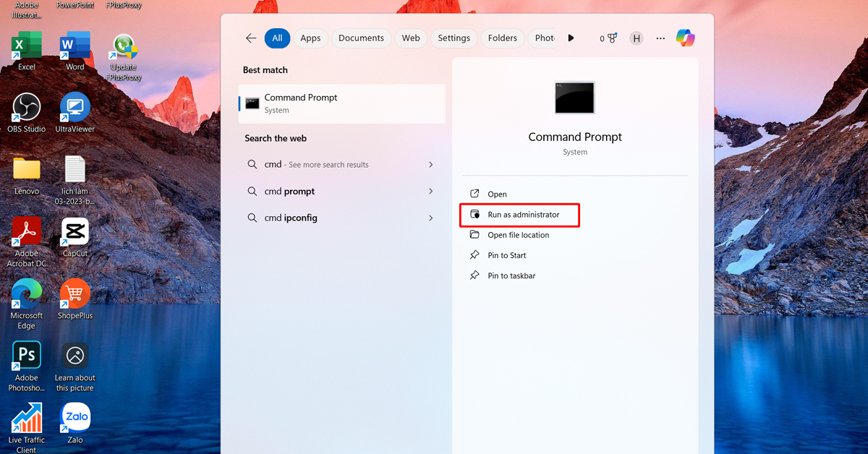
Task: Expand the 'cmd ipconfig' suggestion arrow
Action: 430,218
